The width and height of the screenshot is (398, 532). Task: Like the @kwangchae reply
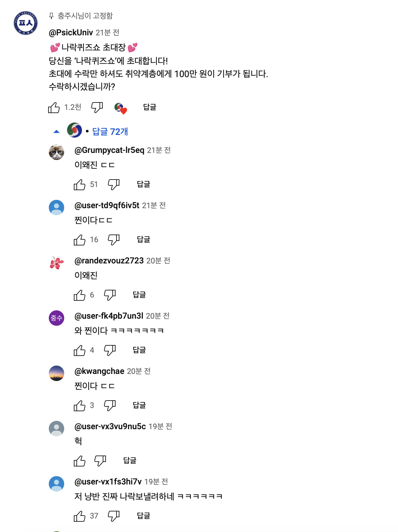point(80,406)
